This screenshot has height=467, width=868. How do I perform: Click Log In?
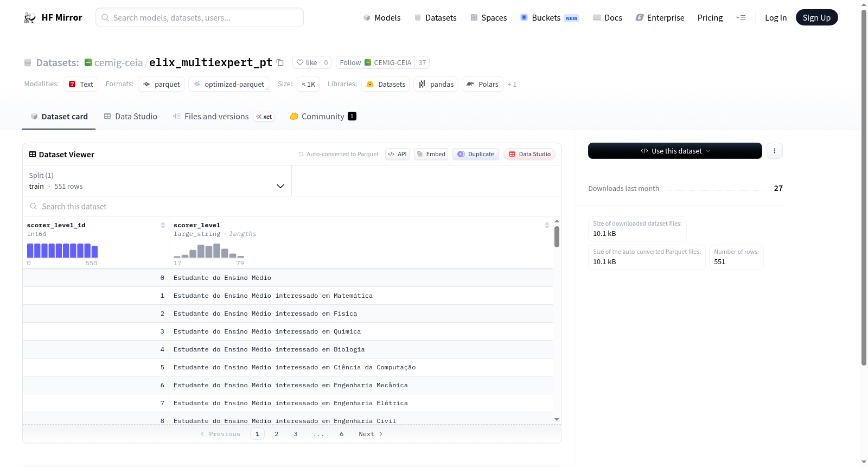(x=776, y=18)
